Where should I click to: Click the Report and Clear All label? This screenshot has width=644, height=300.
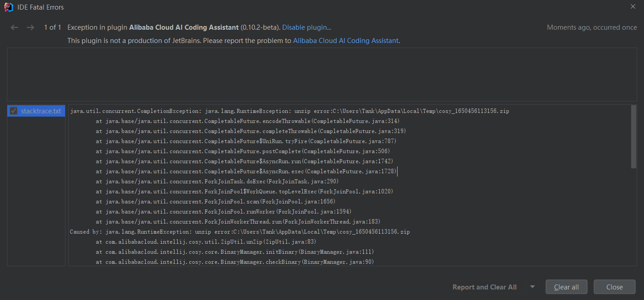coord(484,287)
